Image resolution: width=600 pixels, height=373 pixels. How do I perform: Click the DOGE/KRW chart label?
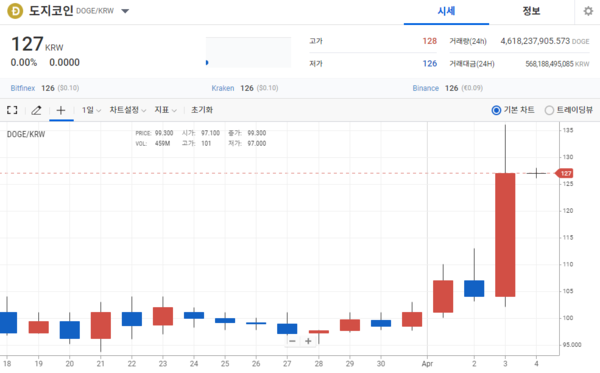26,134
